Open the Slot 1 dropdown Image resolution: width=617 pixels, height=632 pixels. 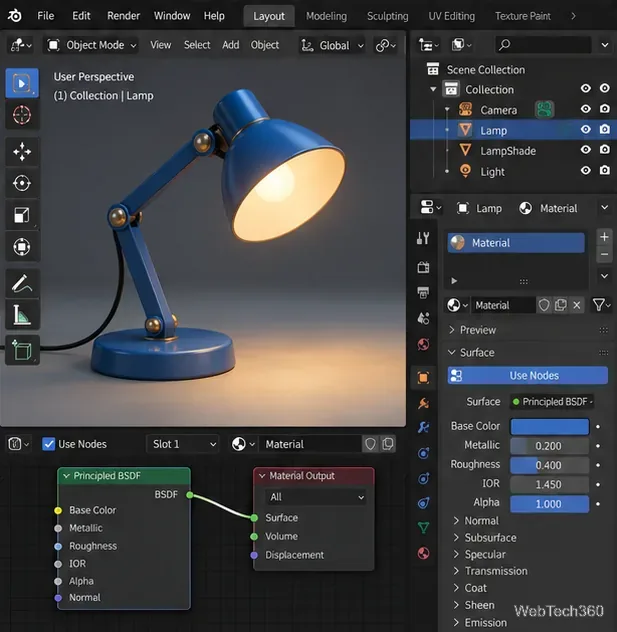(x=183, y=444)
